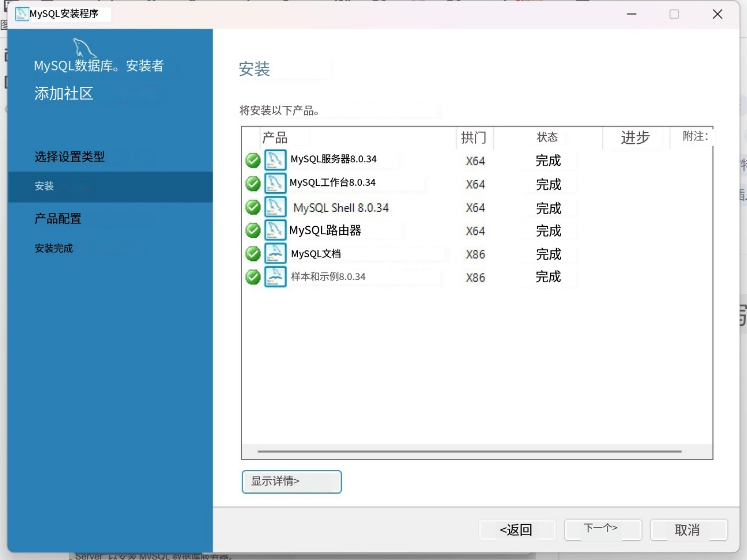The image size is (747, 560).
Task: Open the 选择设置类型 step
Action: (70, 157)
